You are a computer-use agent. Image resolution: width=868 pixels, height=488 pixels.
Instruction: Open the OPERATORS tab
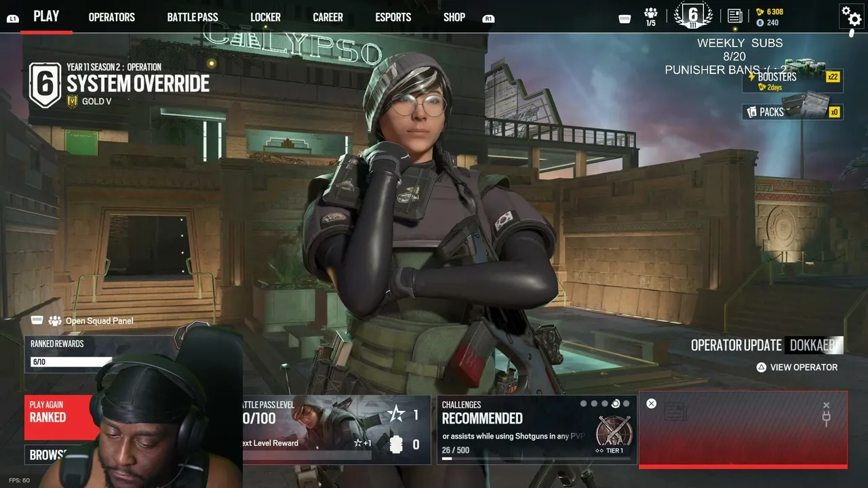coord(112,18)
